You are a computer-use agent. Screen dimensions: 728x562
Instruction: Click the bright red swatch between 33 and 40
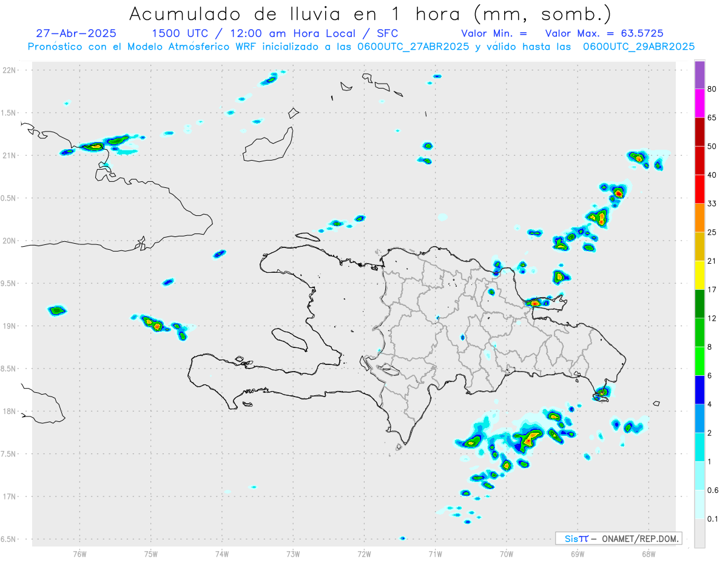click(x=699, y=189)
